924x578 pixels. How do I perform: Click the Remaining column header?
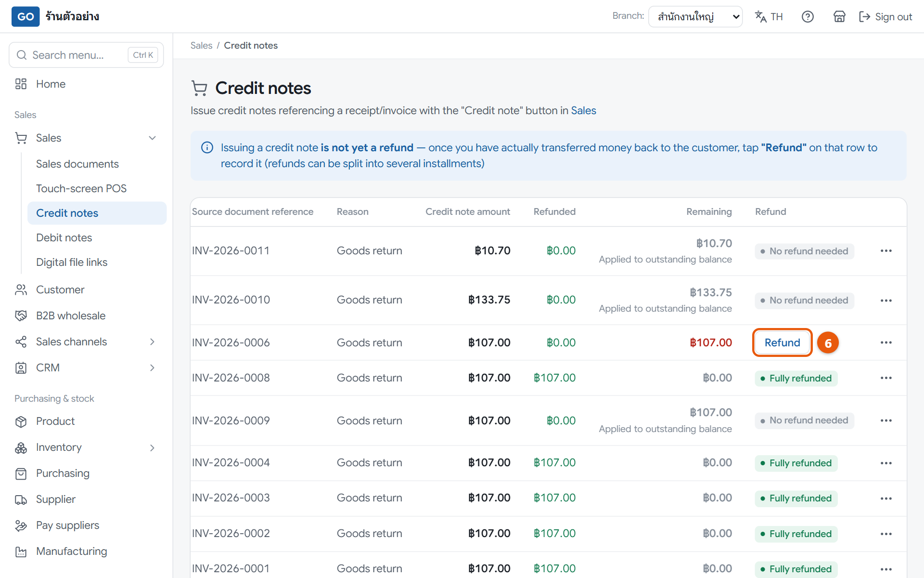(709, 212)
